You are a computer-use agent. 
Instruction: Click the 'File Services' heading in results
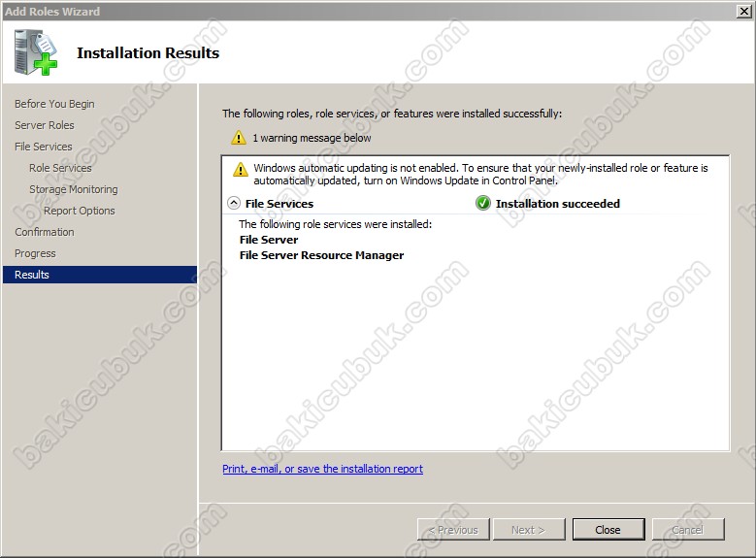coord(279,204)
